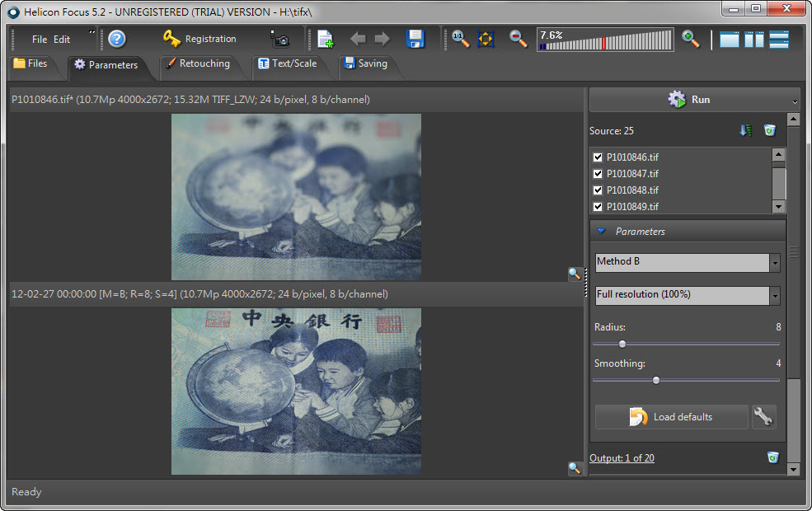Open the File menu

click(x=40, y=40)
